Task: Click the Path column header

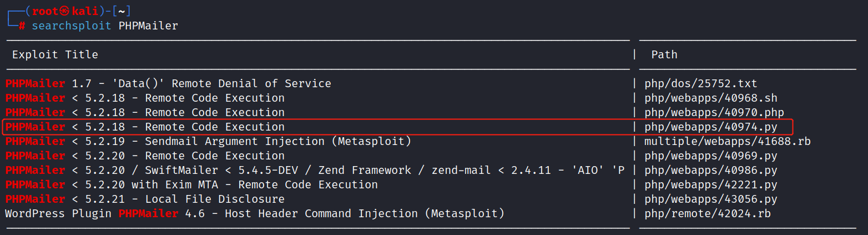Action: coord(664,54)
